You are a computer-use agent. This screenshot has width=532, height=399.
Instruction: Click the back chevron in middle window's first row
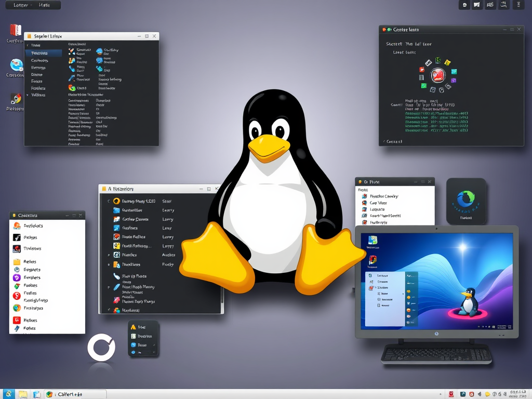click(109, 201)
